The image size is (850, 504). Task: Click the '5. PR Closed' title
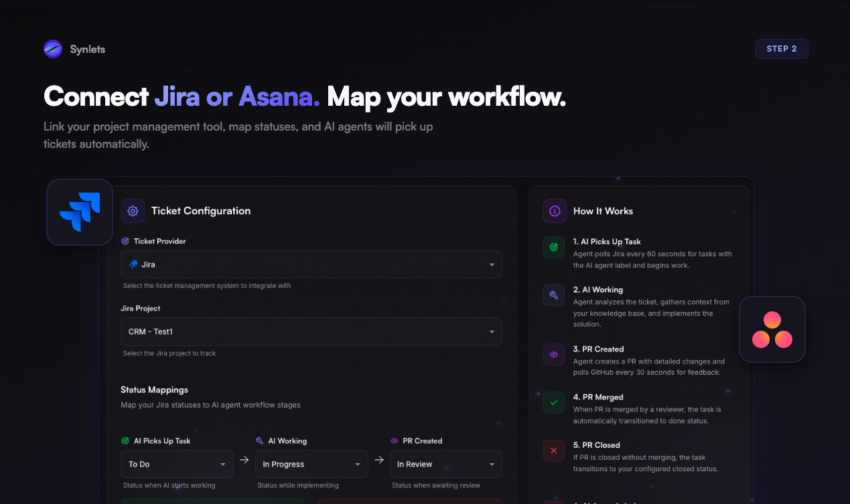pyautogui.click(x=597, y=445)
